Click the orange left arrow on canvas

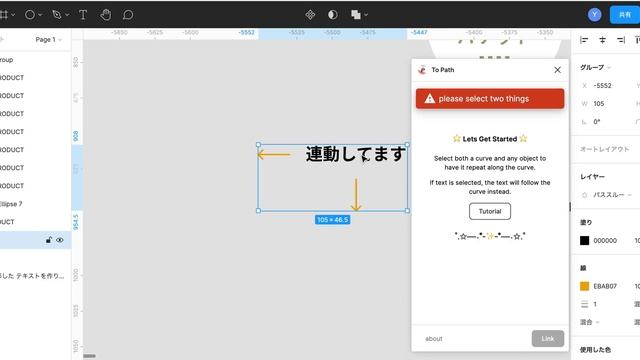pos(274,155)
